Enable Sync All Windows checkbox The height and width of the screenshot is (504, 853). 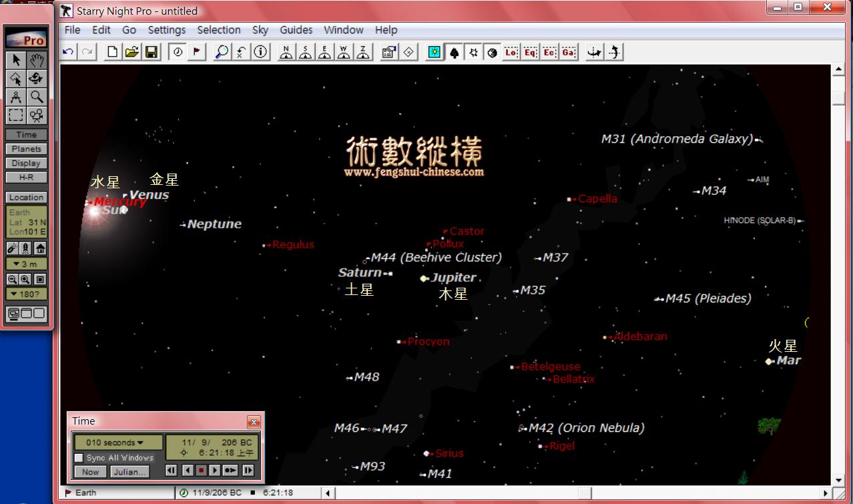click(79, 458)
